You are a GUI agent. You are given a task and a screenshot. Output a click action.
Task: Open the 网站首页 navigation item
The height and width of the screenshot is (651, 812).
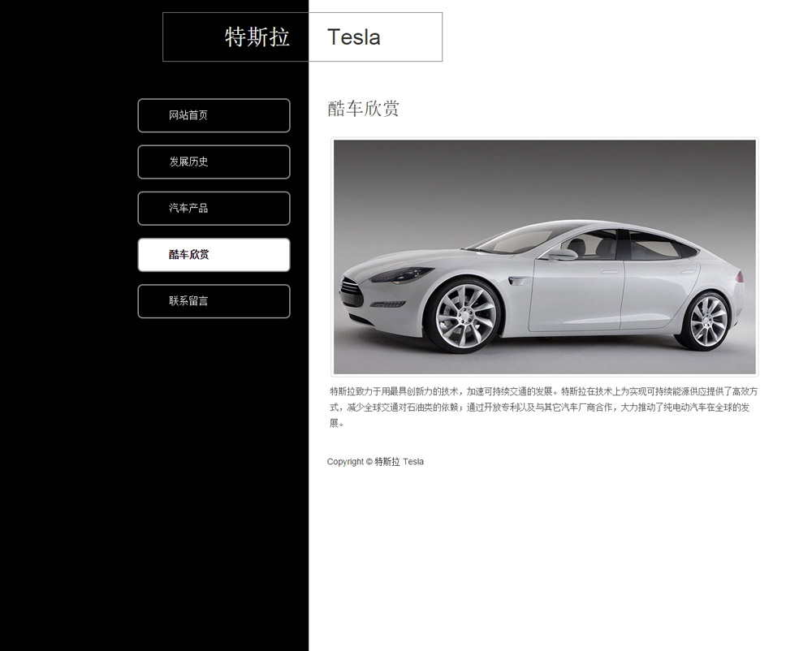pos(214,115)
